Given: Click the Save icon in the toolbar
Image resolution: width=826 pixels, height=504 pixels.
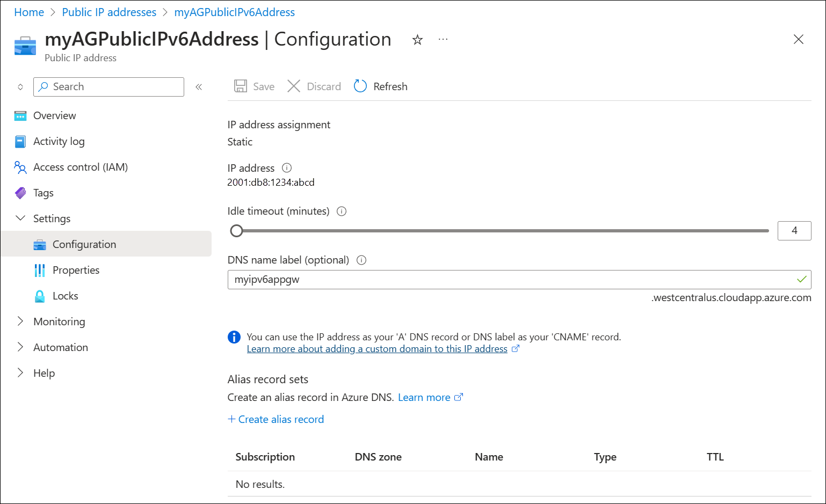Looking at the screenshot, I should pyautogui.click(x=240, y=86).
